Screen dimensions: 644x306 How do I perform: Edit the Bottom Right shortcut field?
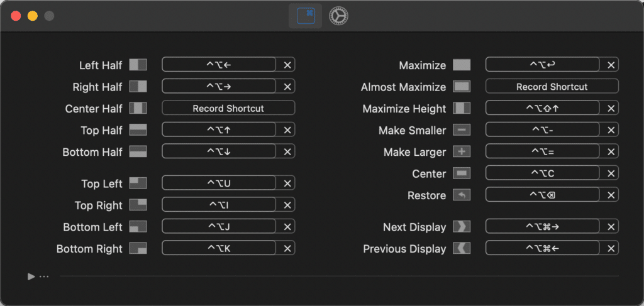pyautogui.click(x=219, y=249)
